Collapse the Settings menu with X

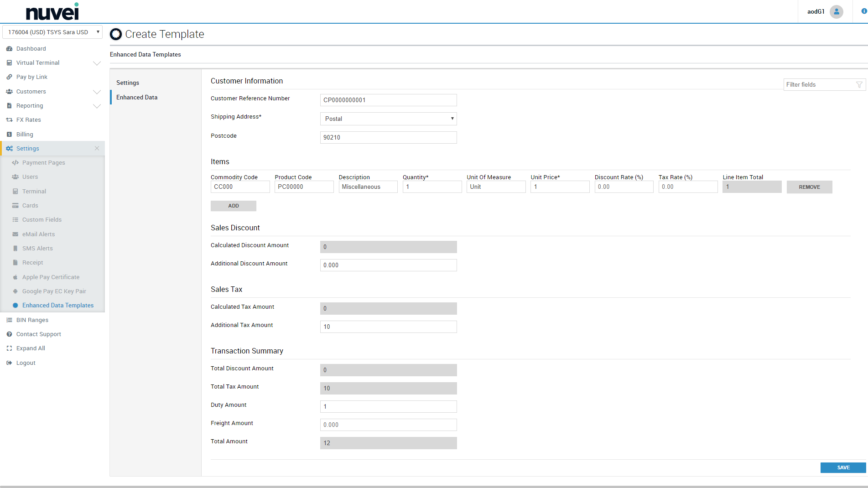[97, 148]
